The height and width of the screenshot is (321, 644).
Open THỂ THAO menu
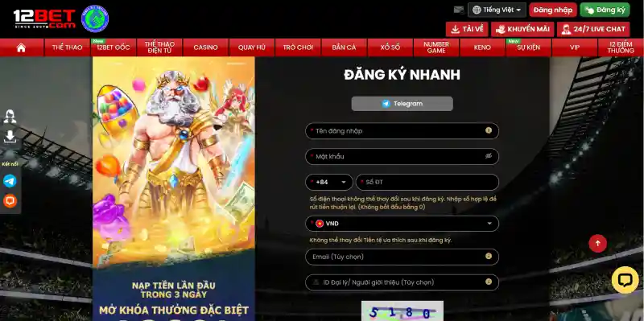pos(68,47)
